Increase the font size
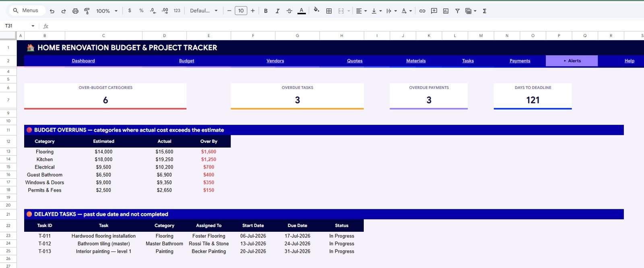This screenshot has width=644, height=268. point(253,11)
